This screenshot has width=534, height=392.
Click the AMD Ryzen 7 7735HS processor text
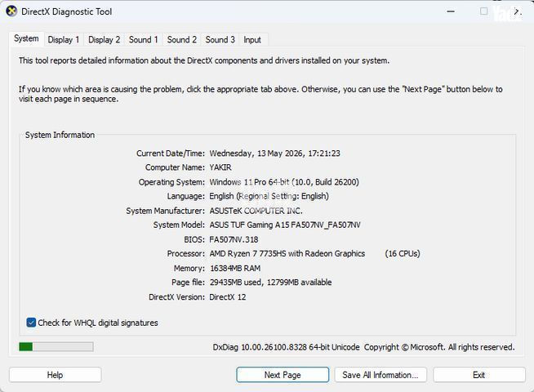(287, 254)
